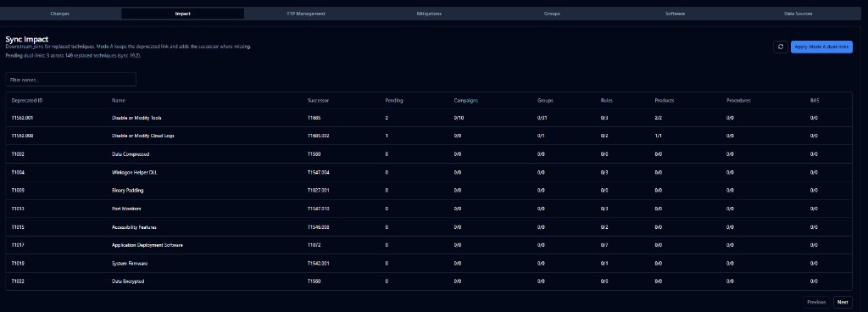This screenshot has width=868, height=312.
Task: Click groups value 0/31
Action: 542,118
